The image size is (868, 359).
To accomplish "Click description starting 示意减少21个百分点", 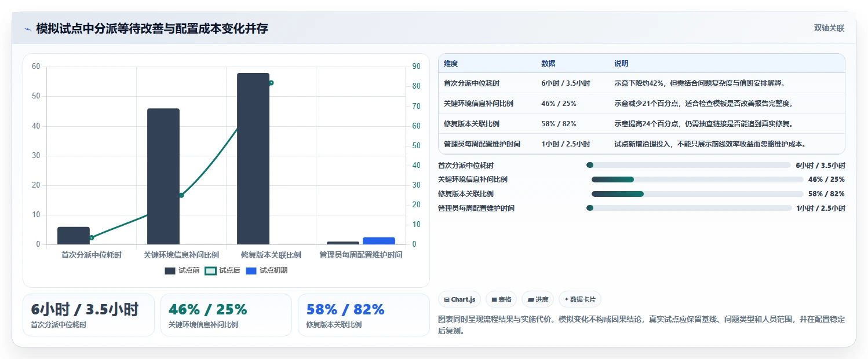I will pos(703,104).
